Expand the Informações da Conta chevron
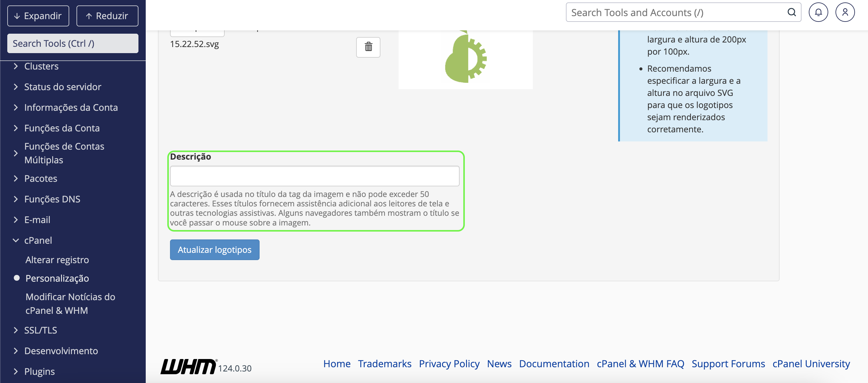This screenshot has height=383, width=868. (x=15, y=107)
